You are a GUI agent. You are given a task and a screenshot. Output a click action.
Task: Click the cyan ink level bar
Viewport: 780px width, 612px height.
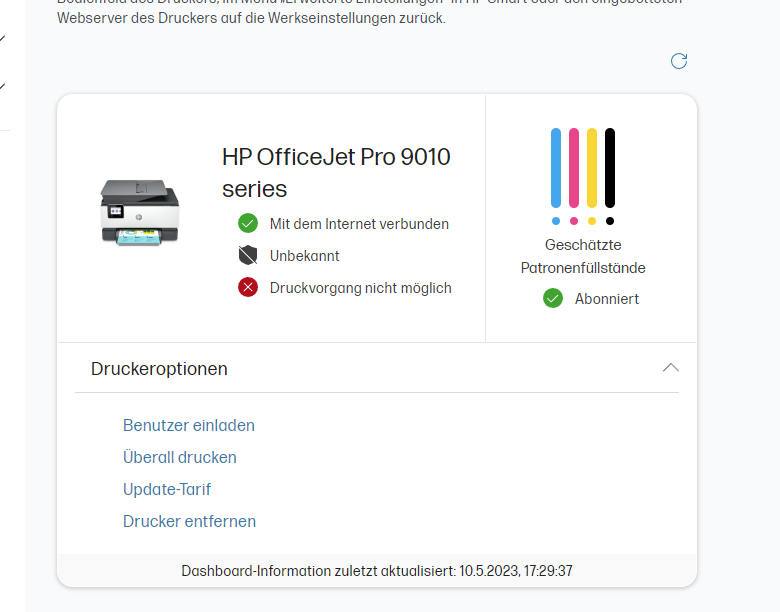coord(556,168)
